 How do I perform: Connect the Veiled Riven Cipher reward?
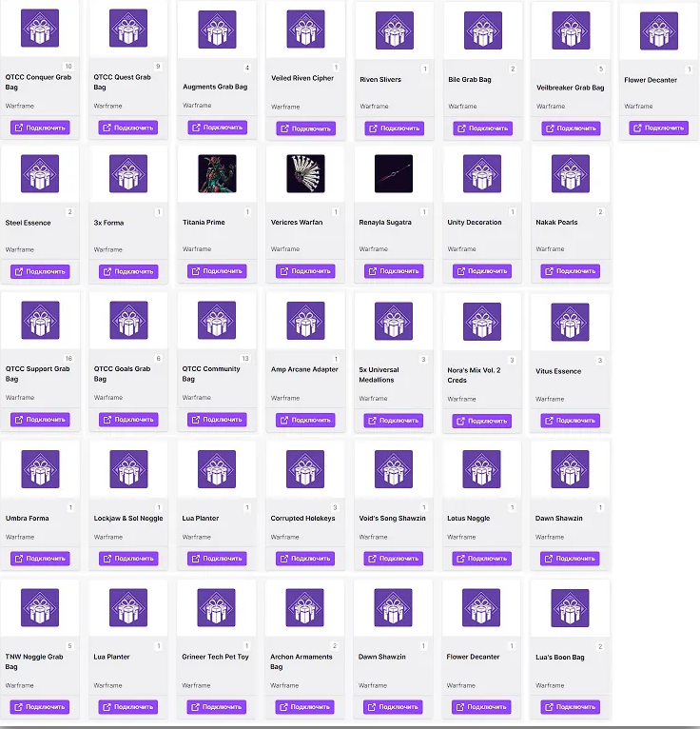click(305, 128)
